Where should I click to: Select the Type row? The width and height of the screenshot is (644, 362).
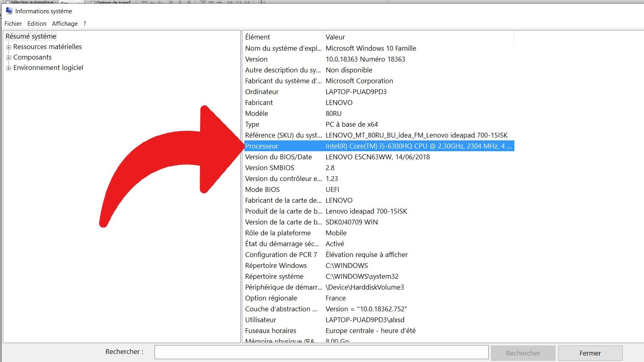point(378,124)
